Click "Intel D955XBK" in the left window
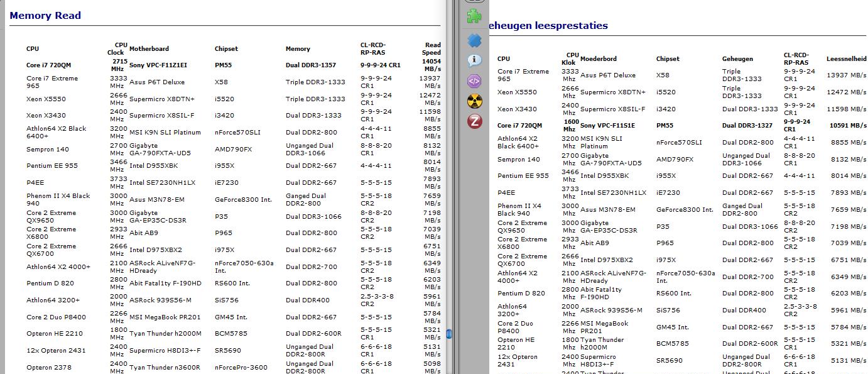This screenshot has height=374, width=868. [155, 166]
